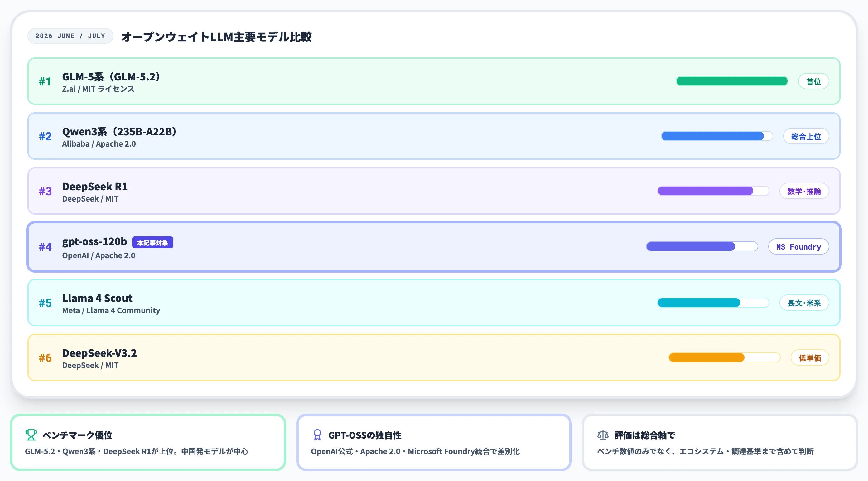The height and width of the screenshot is (481, 868).
Task: Click the blue score bar for Qwen3系
Action: [717, 136]
